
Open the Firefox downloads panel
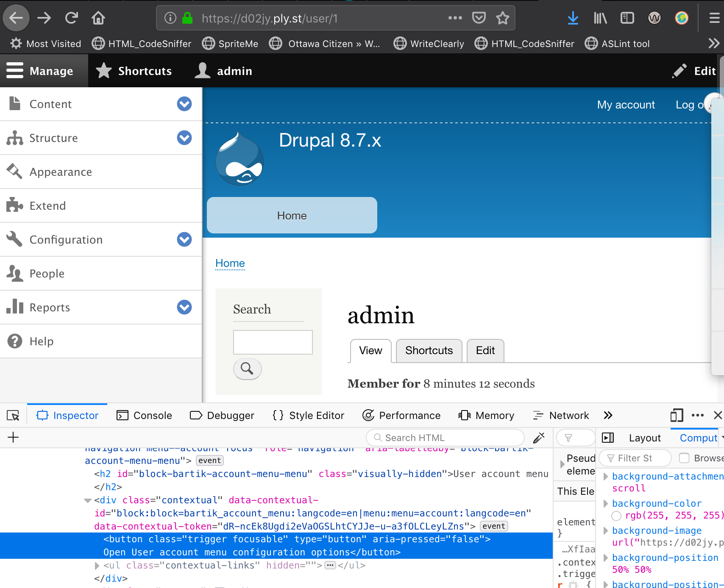573,18
